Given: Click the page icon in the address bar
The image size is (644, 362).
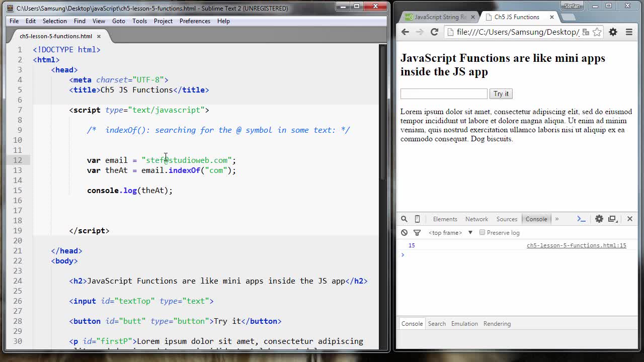Looking at the screenshot, I should [450, 32].
